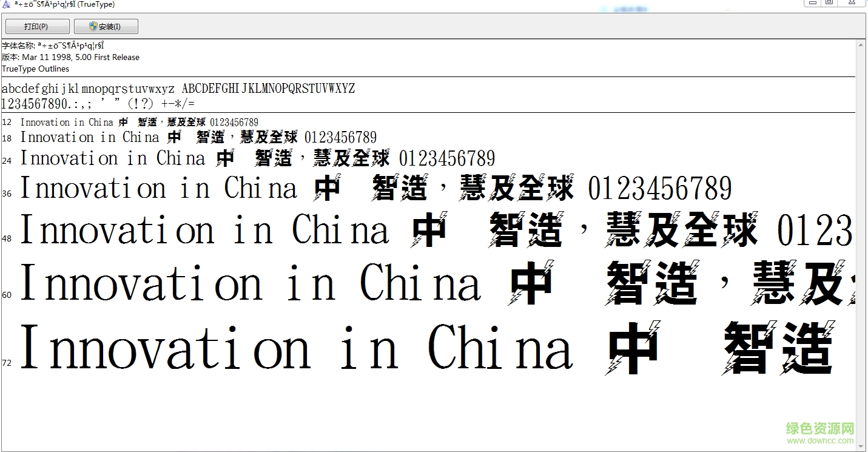Screen dimensions: 868x452
Task: Click the 安装(I) install button
Action: click(106, 26)
